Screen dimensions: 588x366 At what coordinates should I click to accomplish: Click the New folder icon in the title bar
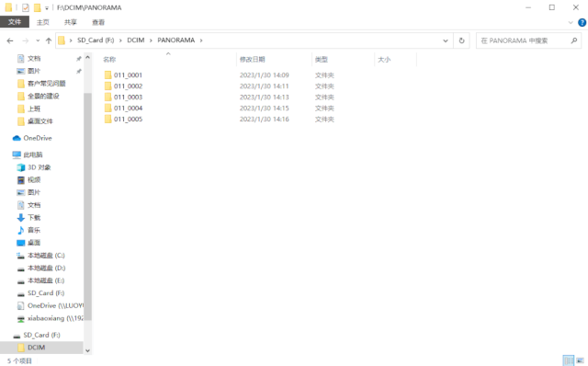37,7
